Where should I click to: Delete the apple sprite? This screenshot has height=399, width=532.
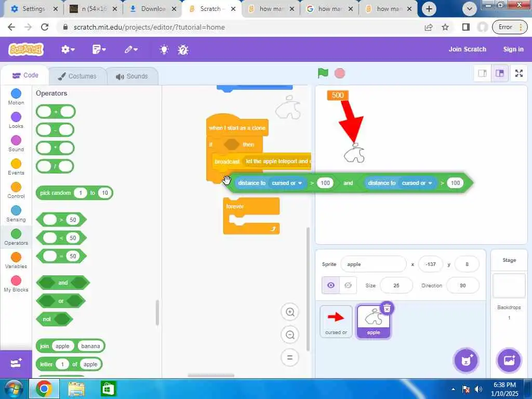pyautogui.click(x=387, y=309)
